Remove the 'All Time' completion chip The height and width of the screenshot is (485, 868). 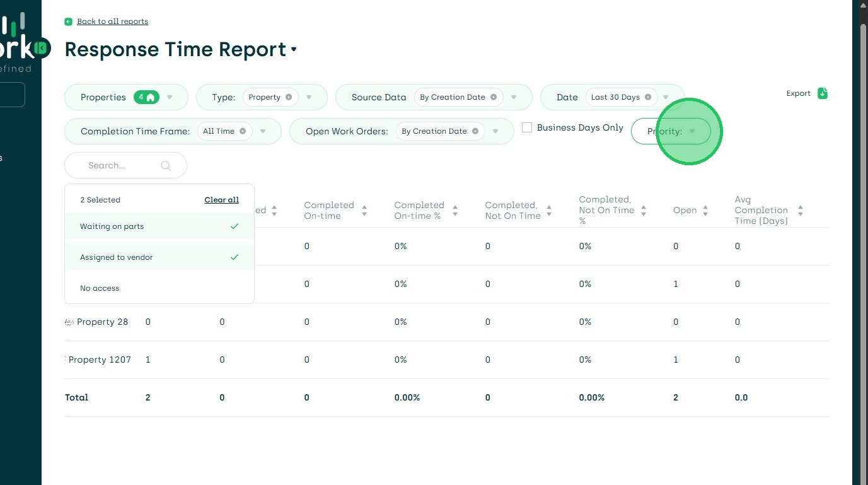pyautogui.click(x=243, y=131)
